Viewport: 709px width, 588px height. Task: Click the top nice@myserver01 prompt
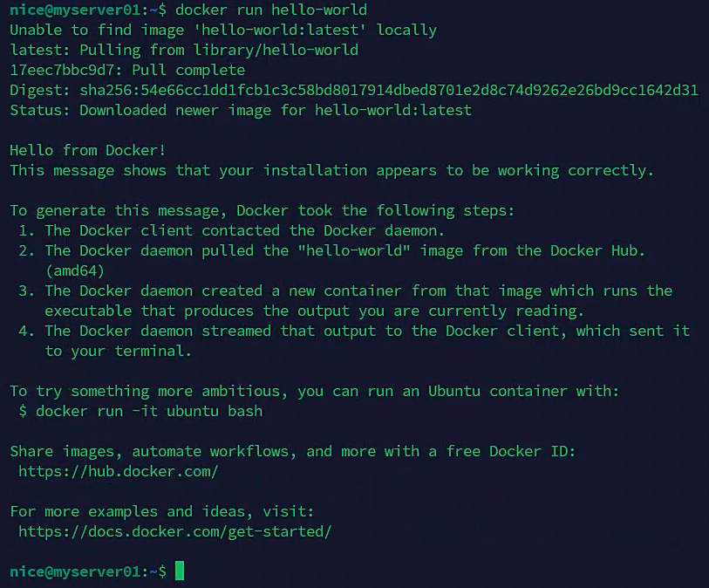pos(88,10)
